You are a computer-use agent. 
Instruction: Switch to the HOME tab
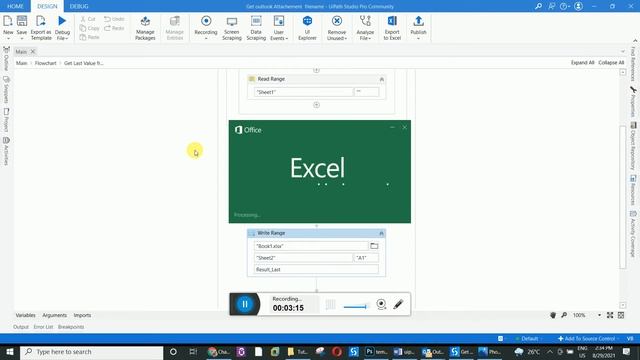pos(16,6)
